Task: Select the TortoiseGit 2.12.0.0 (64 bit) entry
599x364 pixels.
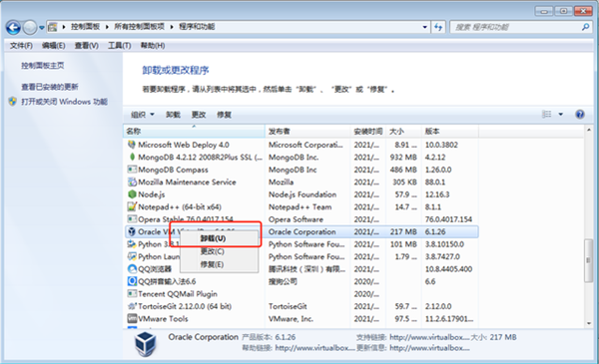Action: point(185,306)
